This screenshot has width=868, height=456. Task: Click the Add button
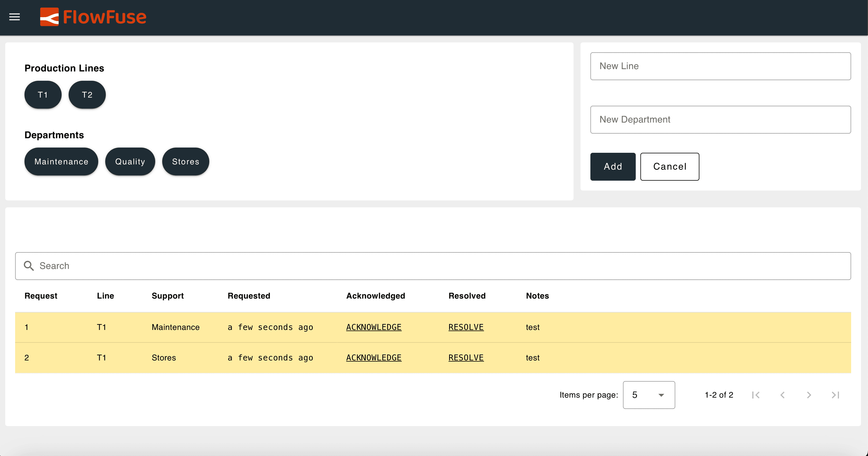612,166
